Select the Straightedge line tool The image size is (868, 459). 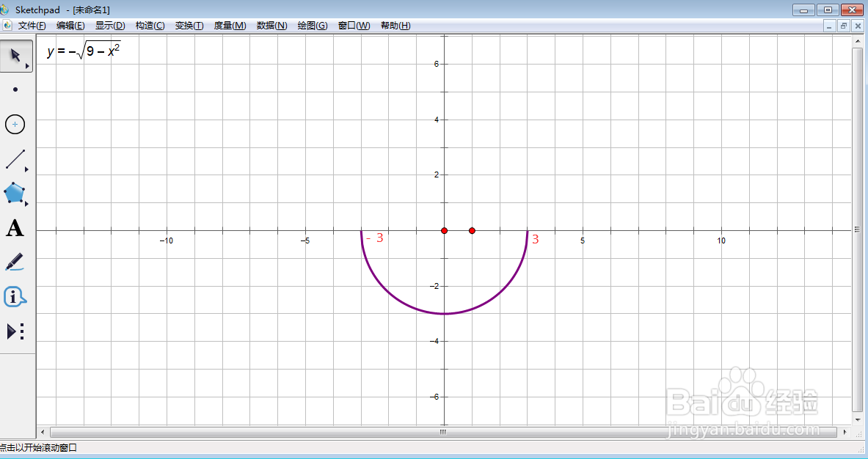point(15,159)
